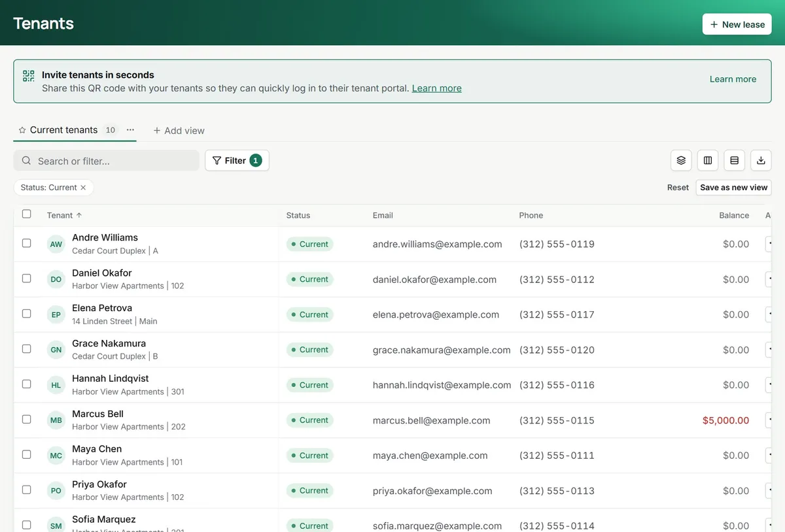Click the Phone column header
Screen dimensions: 785x532
click(531, 215)
